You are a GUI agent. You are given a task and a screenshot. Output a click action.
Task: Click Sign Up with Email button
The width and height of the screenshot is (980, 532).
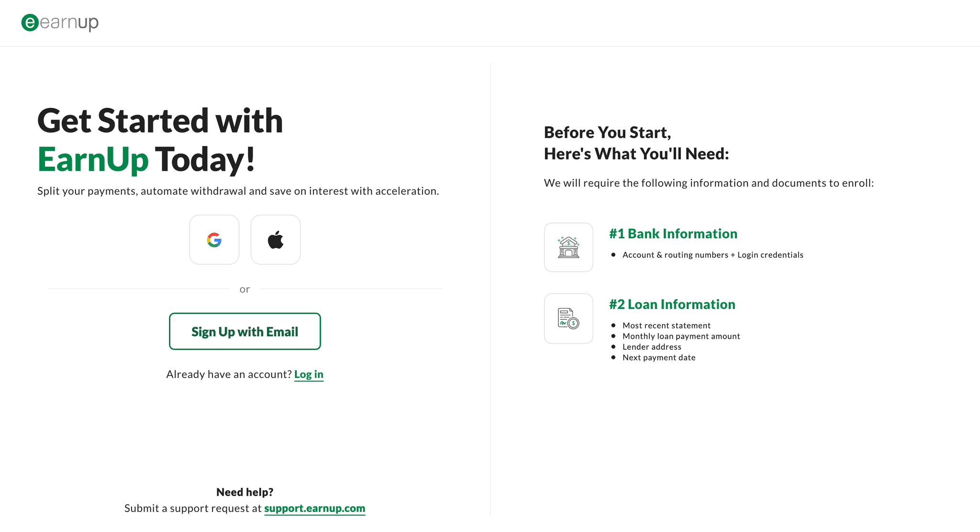tap(245, 332)
